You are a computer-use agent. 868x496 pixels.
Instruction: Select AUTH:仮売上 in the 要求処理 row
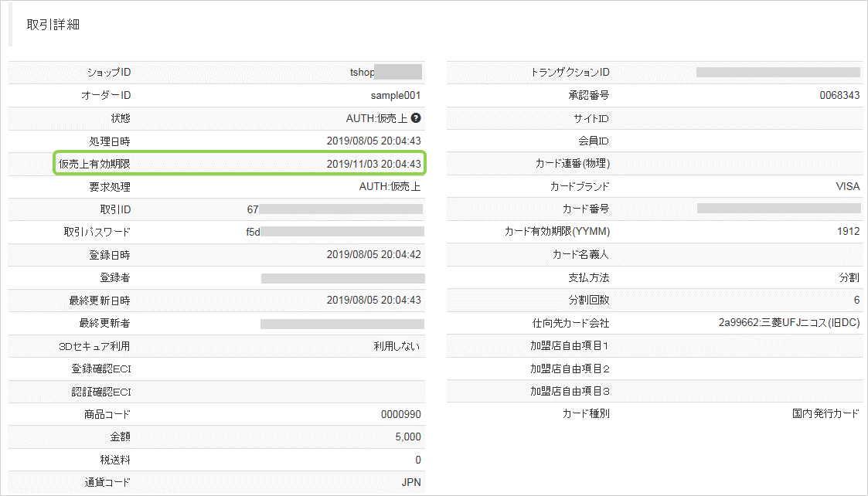pyautogui.click(x=390, y=186)
